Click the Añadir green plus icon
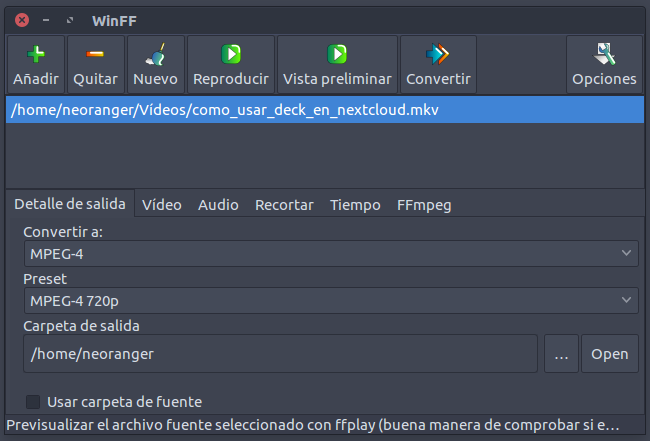Screen dimensions: 650x441 (x=36, y=54)
